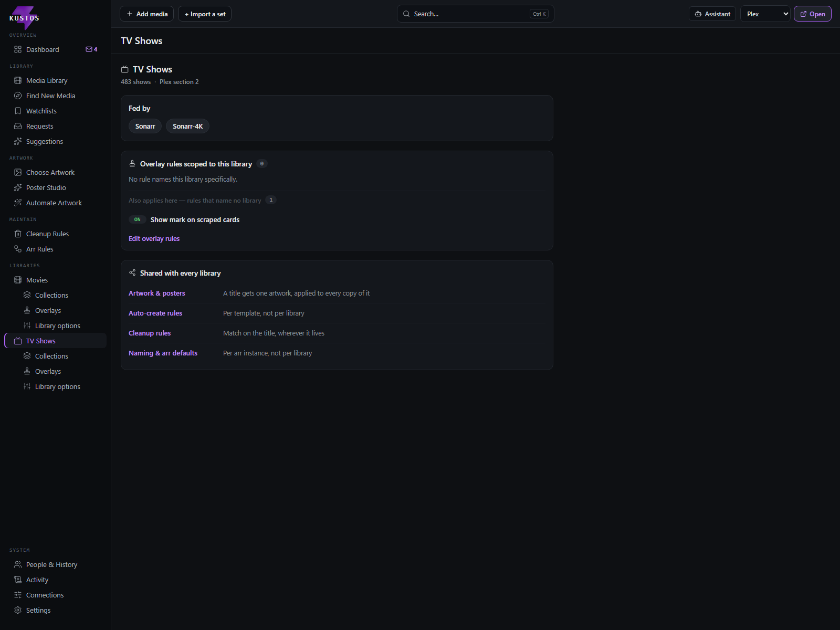This screenshot has height=630, width=840.
Task: Select TV Shows in the sidebar
Action: pyautogui.click(x=56, y=341)
